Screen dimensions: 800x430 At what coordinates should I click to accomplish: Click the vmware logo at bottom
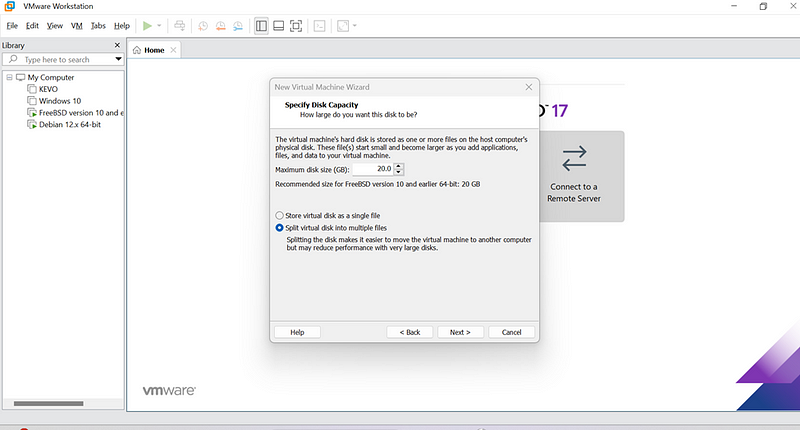(x=169, y=391)
